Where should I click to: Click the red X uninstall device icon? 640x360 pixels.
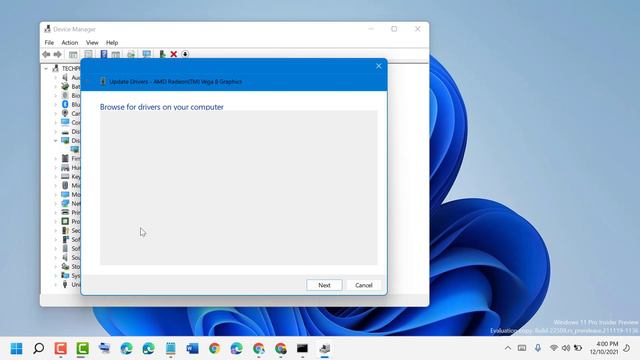[173, 54]
